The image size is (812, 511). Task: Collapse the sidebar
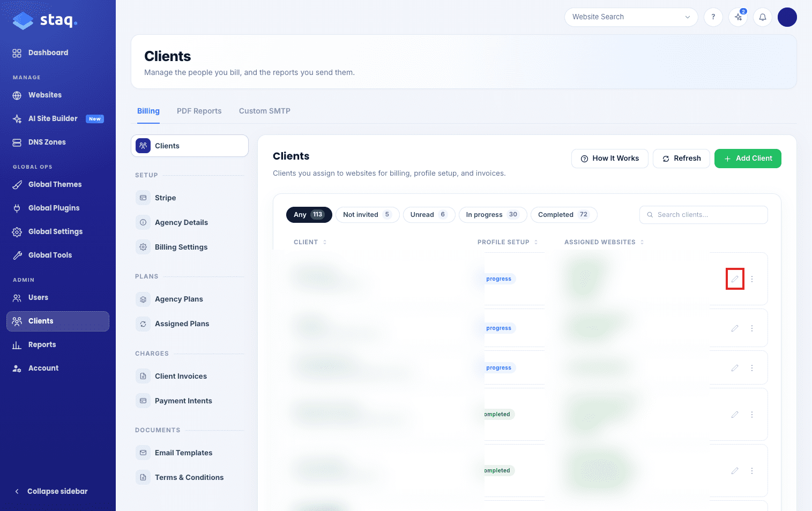pos(50,491)
